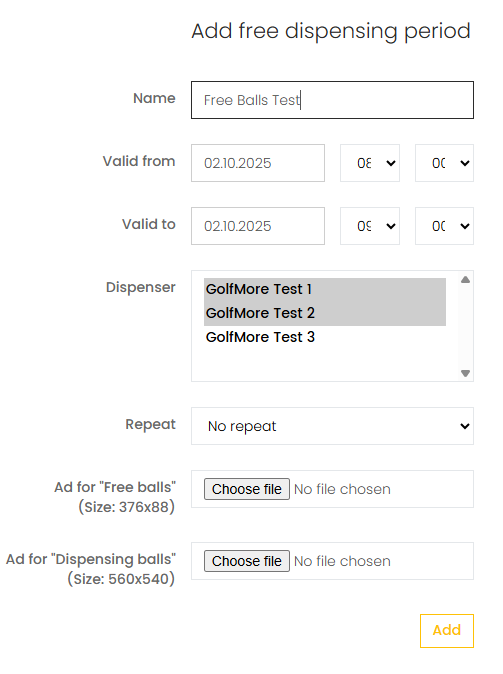503x674 pixels.
Task: Select GolfMore Test 3 dispenser
Action: point(325,337)
